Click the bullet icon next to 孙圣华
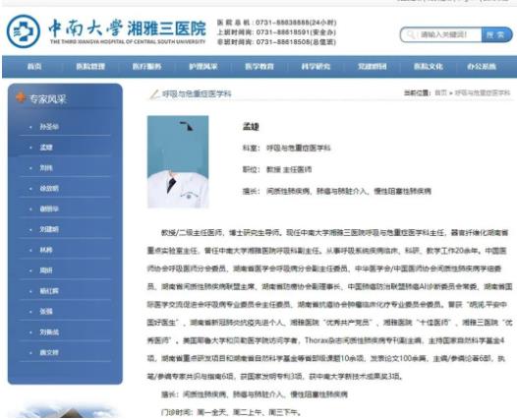 coord(30,127)
